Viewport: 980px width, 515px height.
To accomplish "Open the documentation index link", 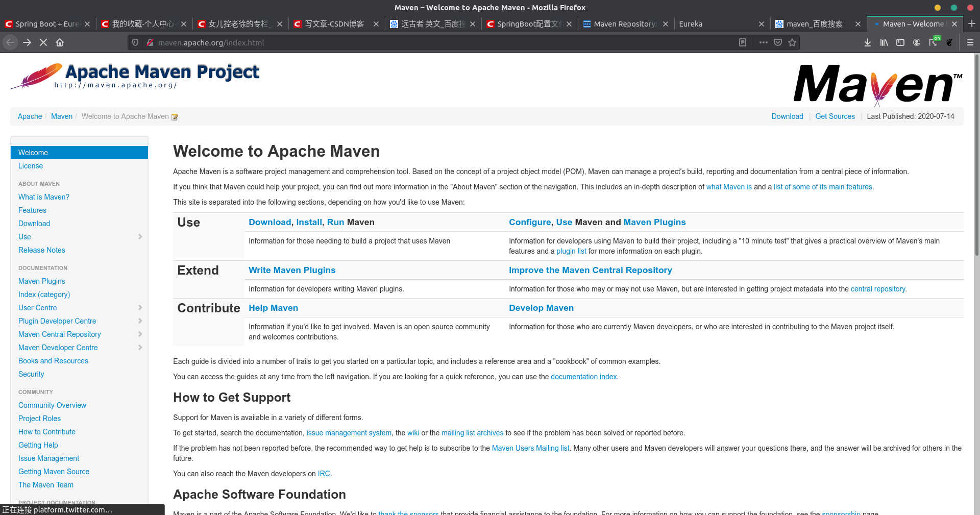I will pos(584,377).
